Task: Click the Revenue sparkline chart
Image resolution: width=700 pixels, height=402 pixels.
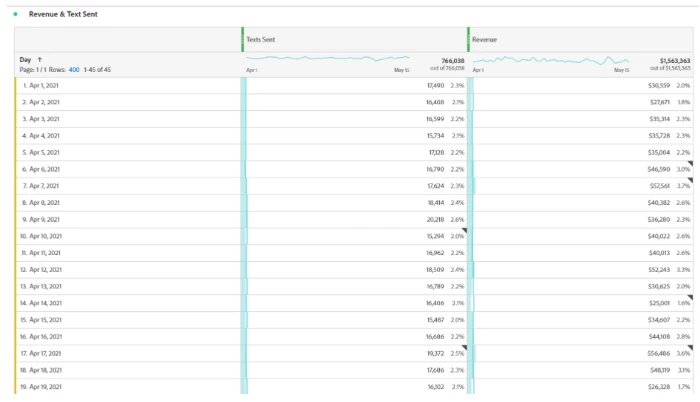Action: click(551, 60)
